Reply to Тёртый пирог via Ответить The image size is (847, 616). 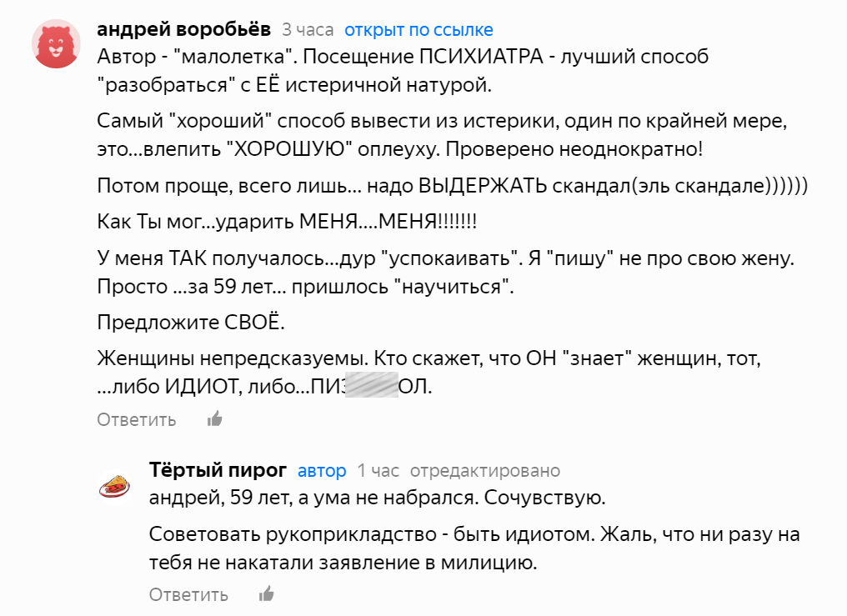click(x=188, y=594)
